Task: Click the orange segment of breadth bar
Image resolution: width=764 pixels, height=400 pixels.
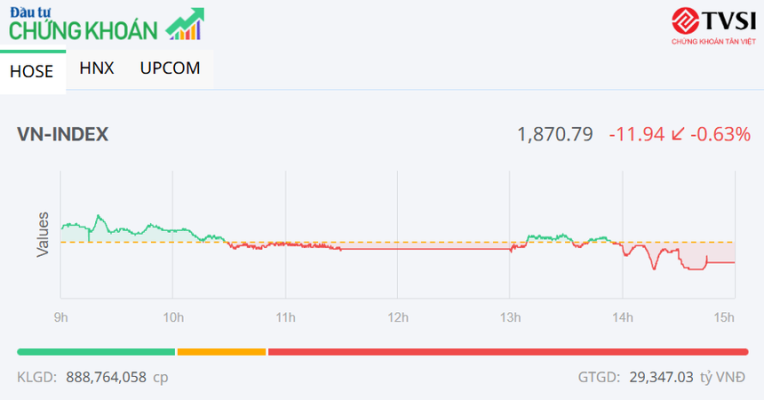Action: [x=221, y=351]
